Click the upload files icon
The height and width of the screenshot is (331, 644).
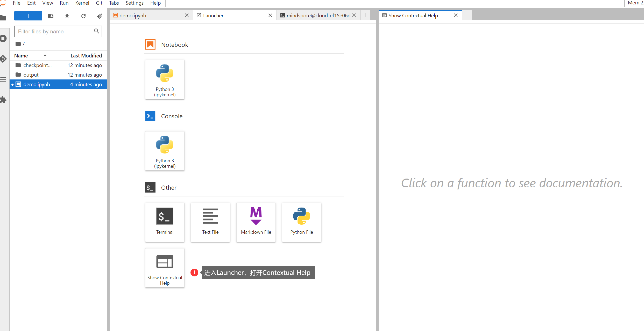click(x=67, y=16)
